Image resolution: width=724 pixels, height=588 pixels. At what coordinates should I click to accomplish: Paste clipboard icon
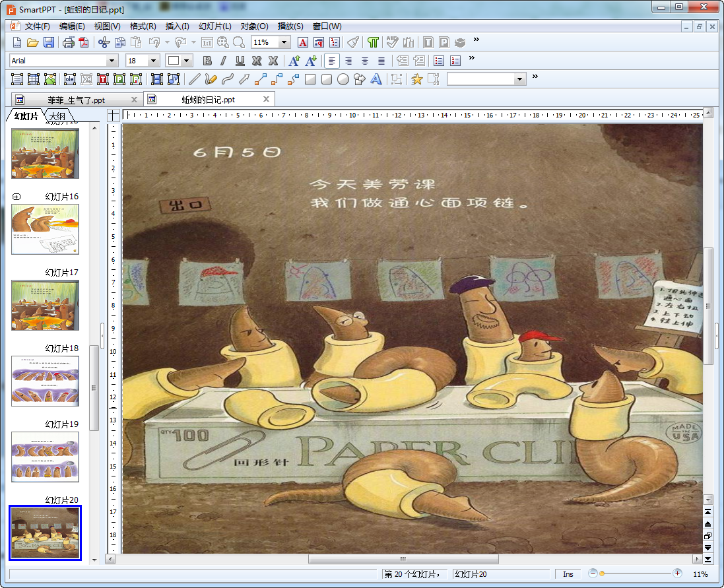[136, 42]
